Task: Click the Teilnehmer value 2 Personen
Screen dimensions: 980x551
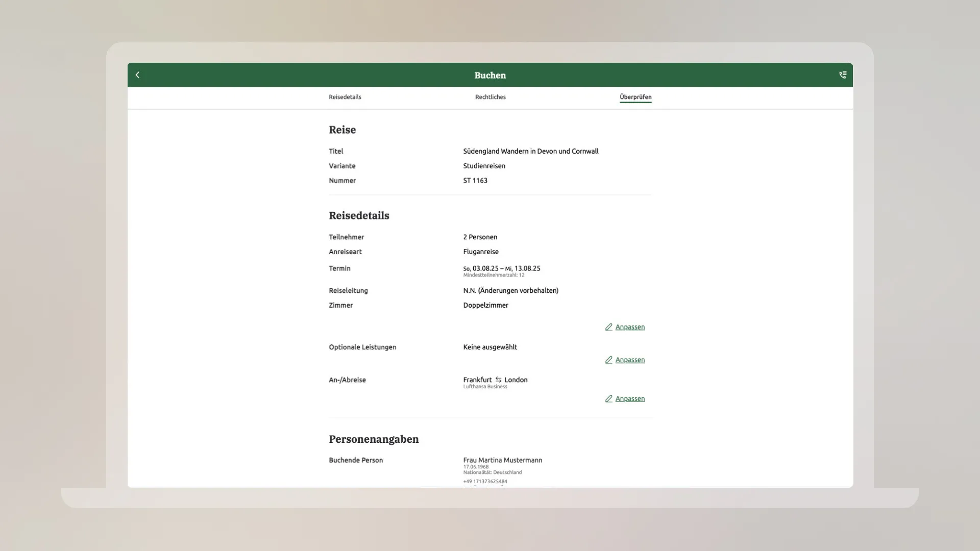Action: (480, 237)
